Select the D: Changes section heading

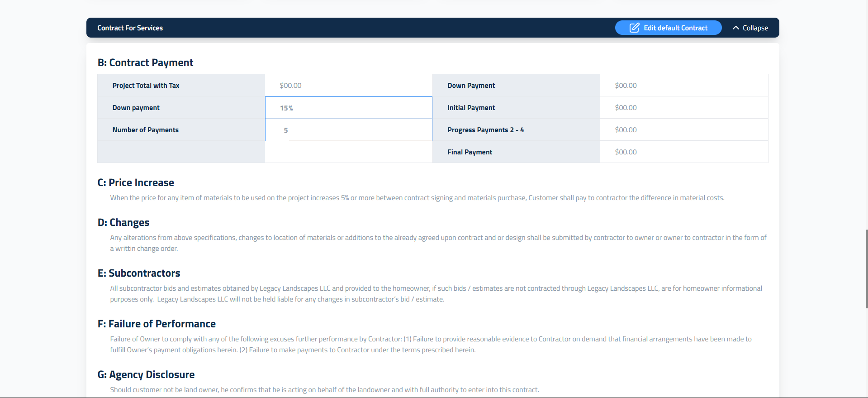point(123,223)
